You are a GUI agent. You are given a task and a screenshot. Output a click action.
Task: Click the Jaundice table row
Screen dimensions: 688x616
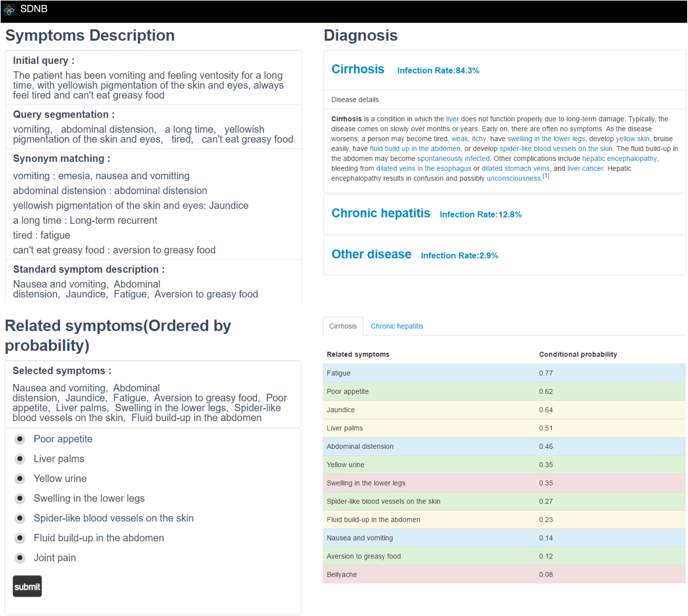504,410
